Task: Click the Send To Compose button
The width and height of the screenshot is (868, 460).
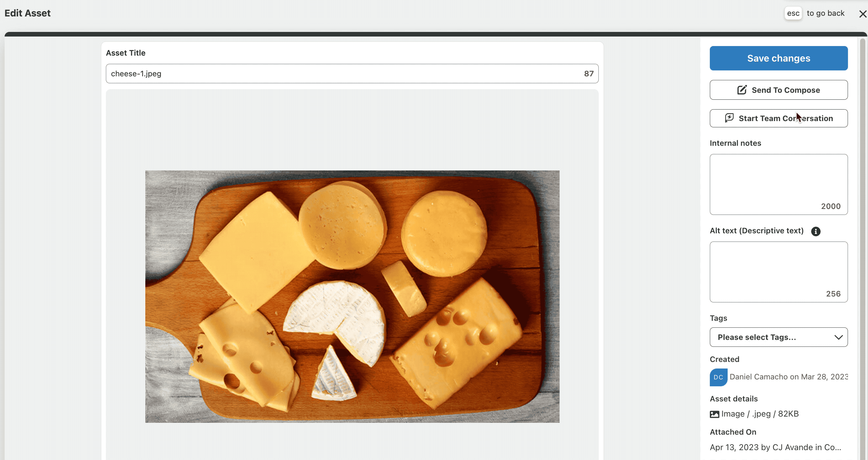Action: pyautogui.click(x=778, y=90)
